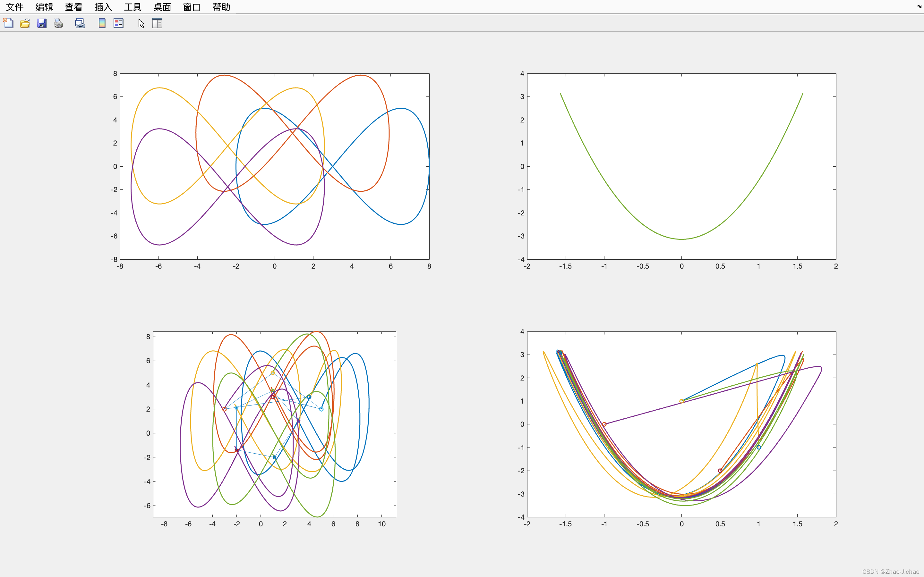The image size is (924, 577).
Task: Click the Save Figure floppy icon
Action: (x=42, y=23)
